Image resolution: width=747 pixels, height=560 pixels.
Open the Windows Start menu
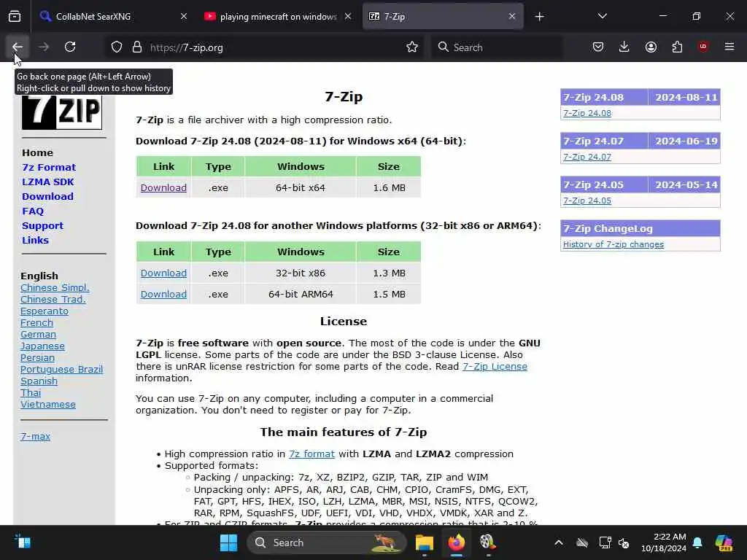[228, 542]
